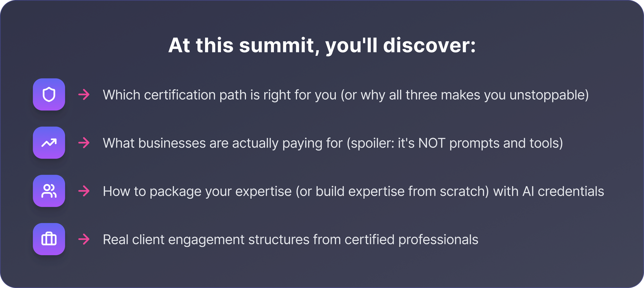
Task: Click "Which certification path is right for you"
Action: (220, 95)
